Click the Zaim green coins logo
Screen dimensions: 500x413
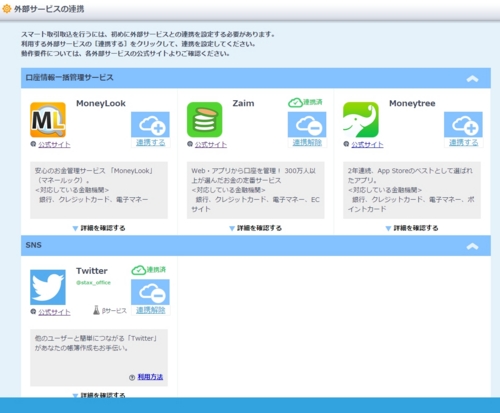point(204,120)
